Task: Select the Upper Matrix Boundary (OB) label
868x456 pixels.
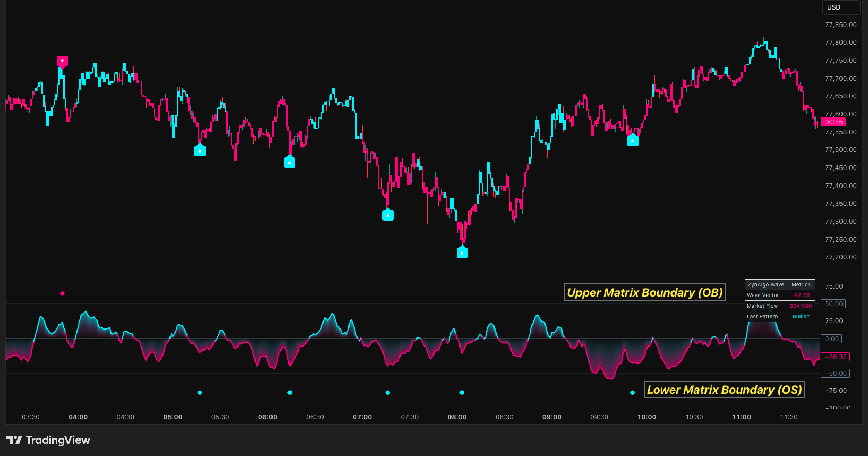Action: 645,292
